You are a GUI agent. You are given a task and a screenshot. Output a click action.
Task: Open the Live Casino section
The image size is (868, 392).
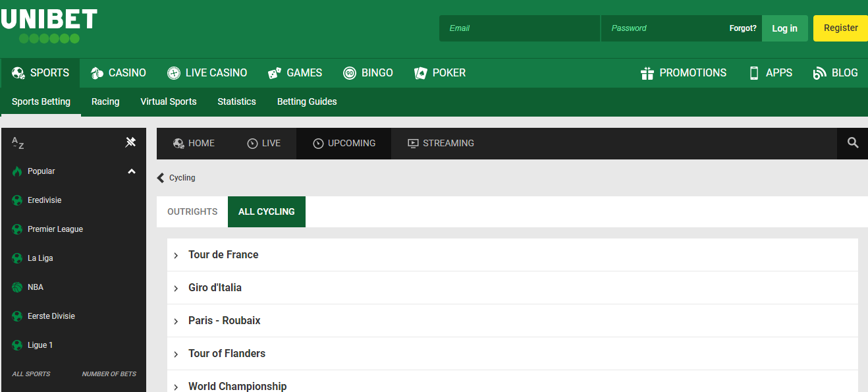coord(207,73)
